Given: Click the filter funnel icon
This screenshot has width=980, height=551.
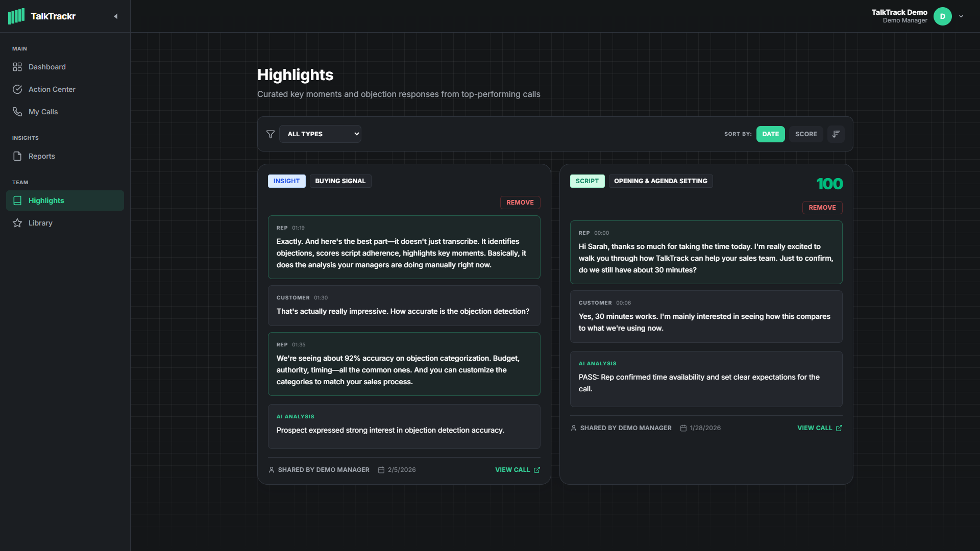Looking at the screenshot, I should 271,134.
